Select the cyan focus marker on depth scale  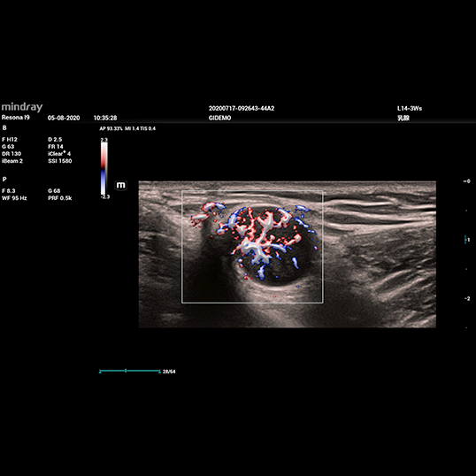point(465,240)
